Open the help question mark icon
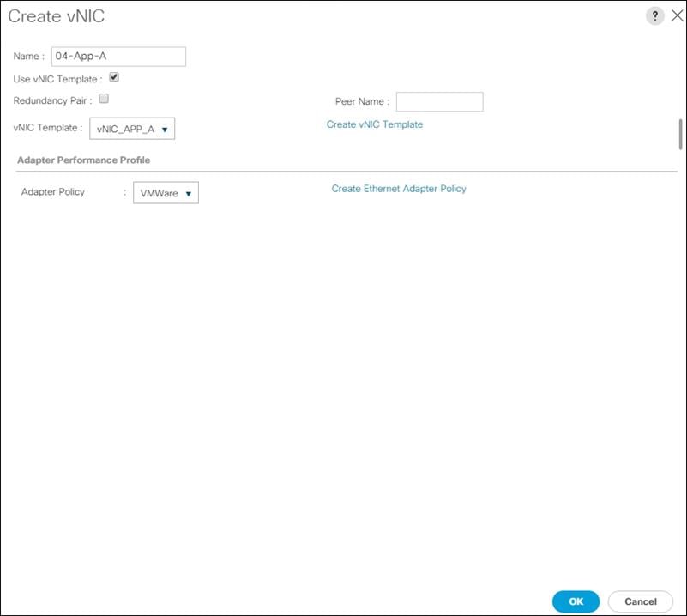The width and height of the screenshot is (687, 616). (655, 15)
